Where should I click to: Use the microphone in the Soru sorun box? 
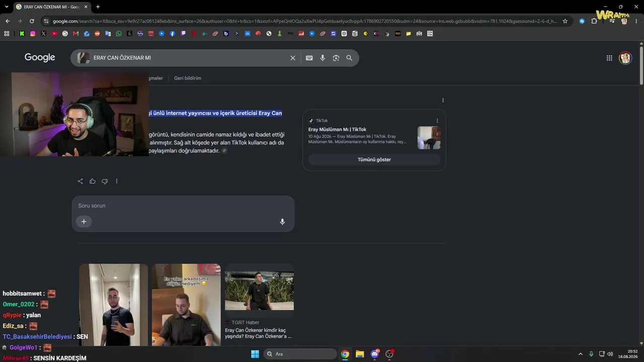282,222
